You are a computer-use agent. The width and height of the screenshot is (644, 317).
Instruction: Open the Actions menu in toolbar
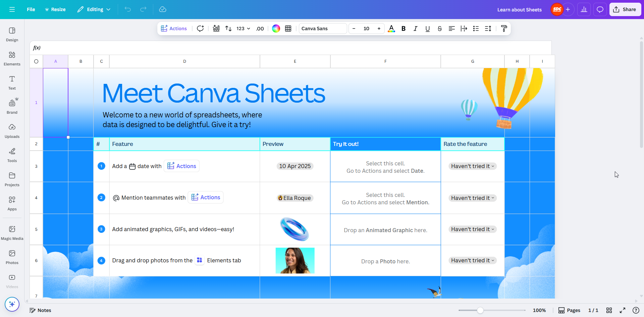[x=174, y=29]
